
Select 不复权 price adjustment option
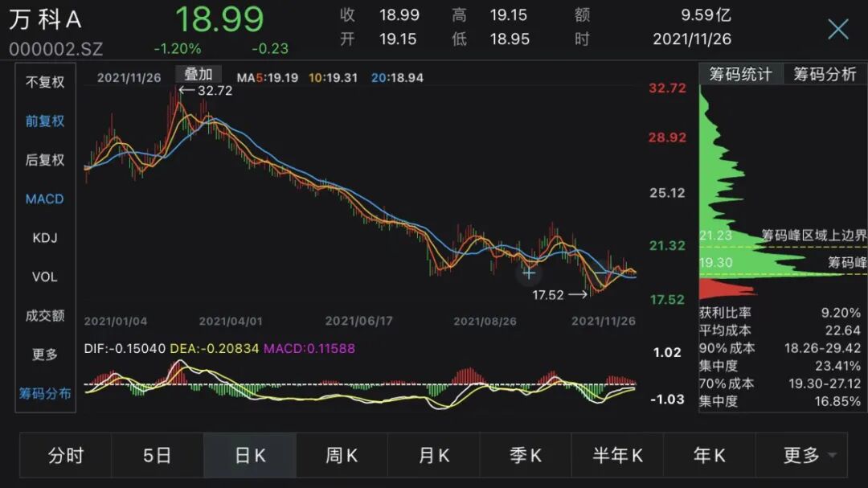(45, 83)
